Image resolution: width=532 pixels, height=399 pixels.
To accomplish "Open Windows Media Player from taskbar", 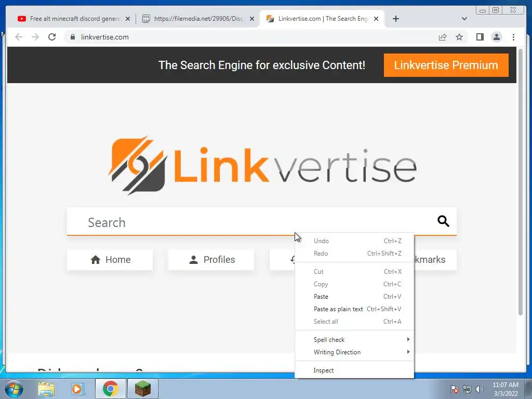I will pyautogui.click(x=78, y=389).
